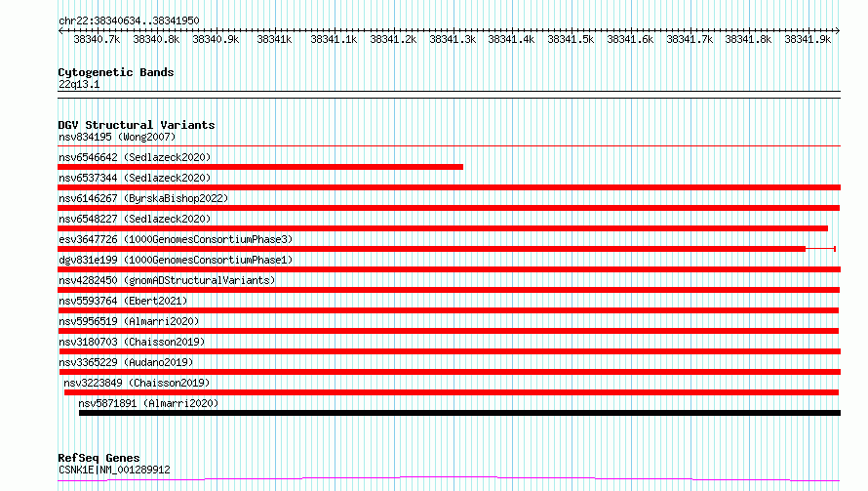
Task: Click the 38341.5k ruler tick label
Action: [x=571, y=39]
